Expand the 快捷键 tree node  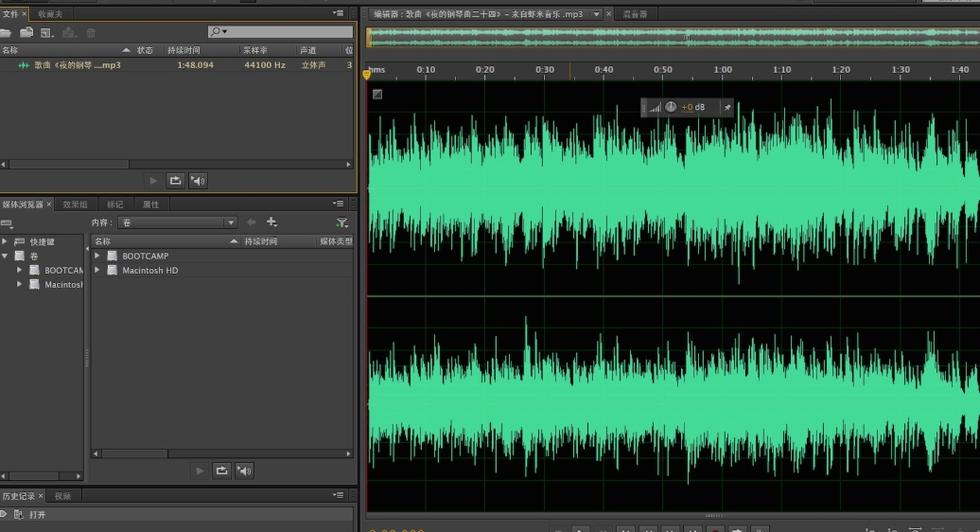click(5, 241)
